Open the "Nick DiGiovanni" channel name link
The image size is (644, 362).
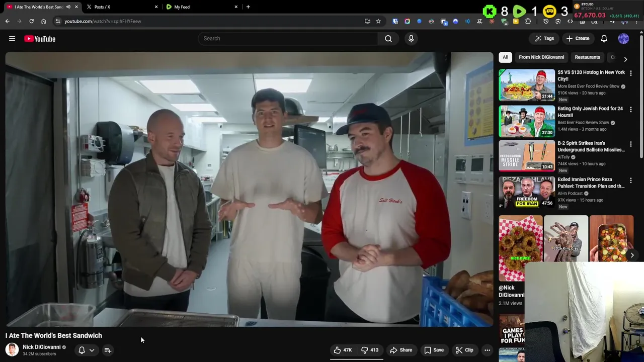41,347
